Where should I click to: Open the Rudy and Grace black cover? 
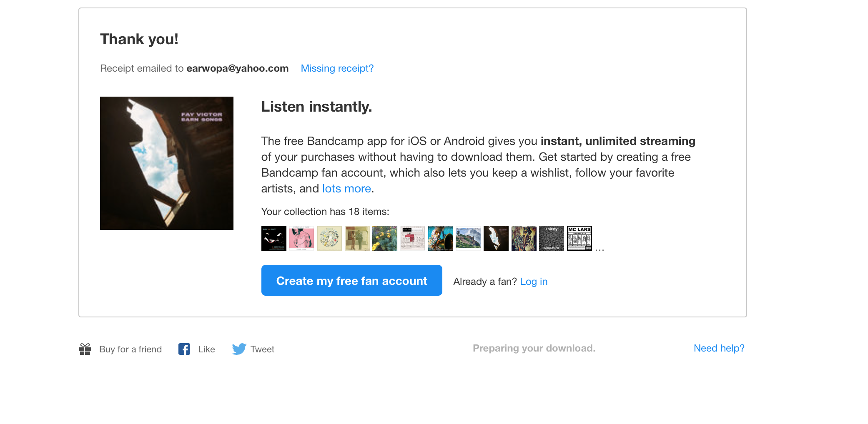tap(273, 238)
